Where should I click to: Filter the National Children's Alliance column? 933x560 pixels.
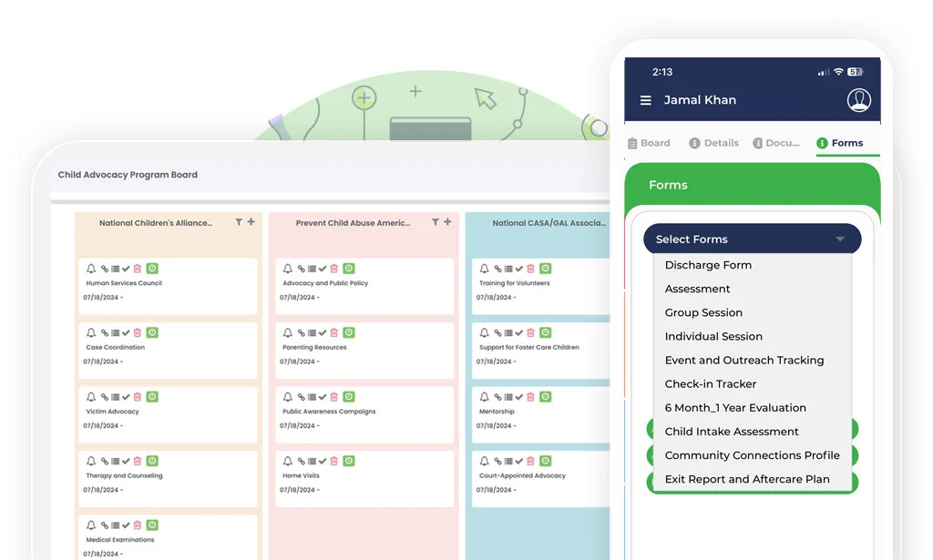click(x=239, y=222)
